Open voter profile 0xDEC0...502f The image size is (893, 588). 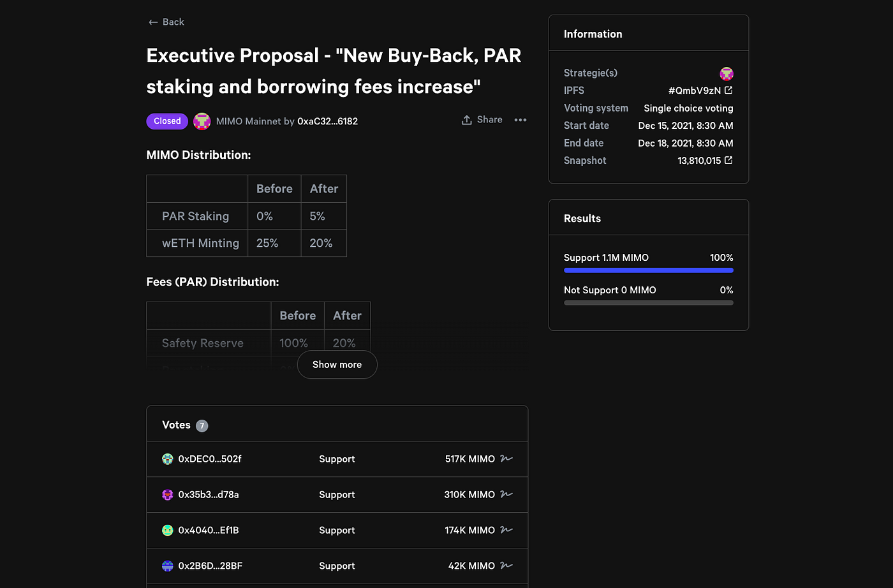[210, 459]
